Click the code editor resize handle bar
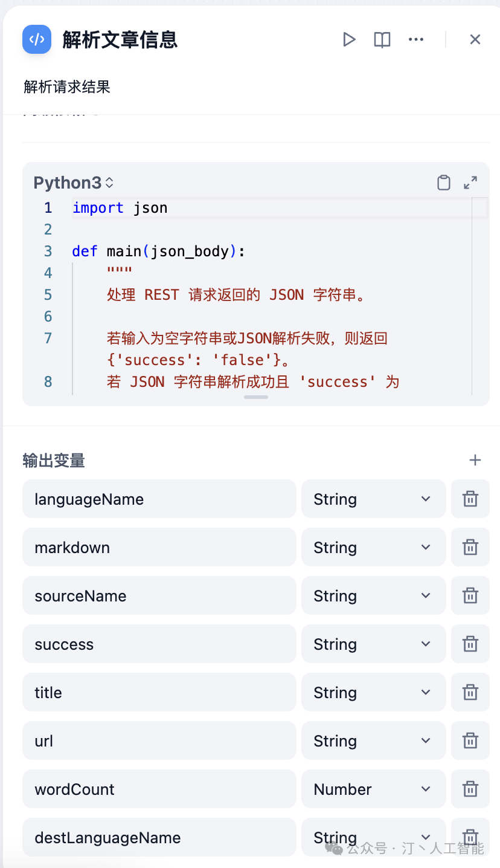 256,397
